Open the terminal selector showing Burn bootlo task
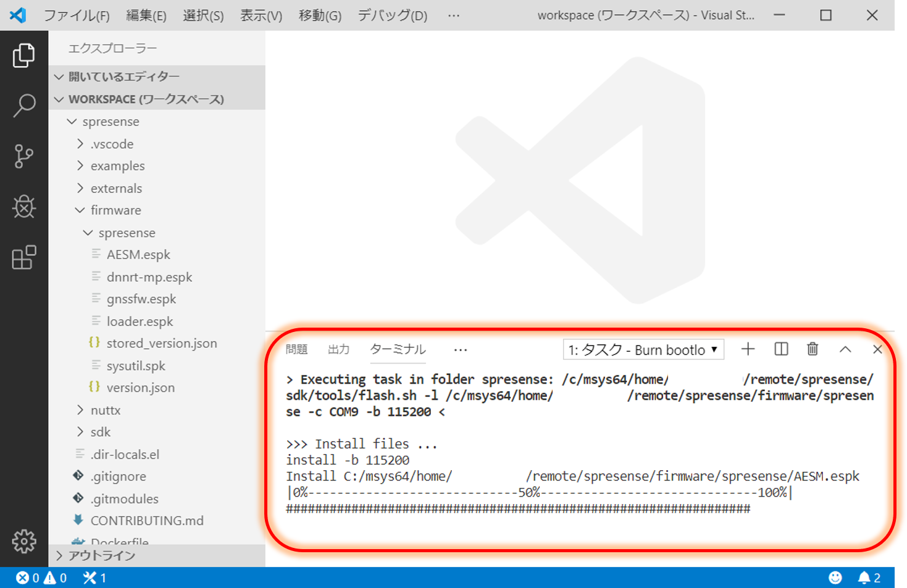This screenshot has height=588, width=907. (642, 349)
